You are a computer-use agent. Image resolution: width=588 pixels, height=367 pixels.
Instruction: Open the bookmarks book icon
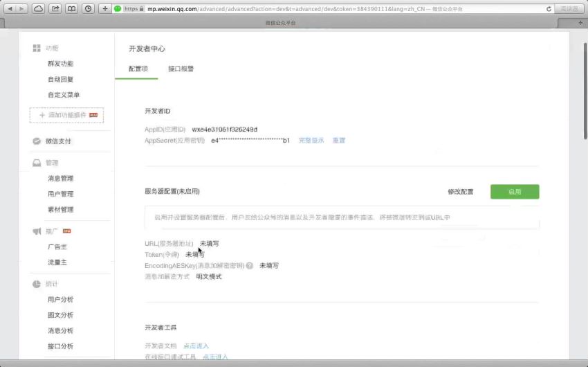pyautogui.click(x=71, y=8)
